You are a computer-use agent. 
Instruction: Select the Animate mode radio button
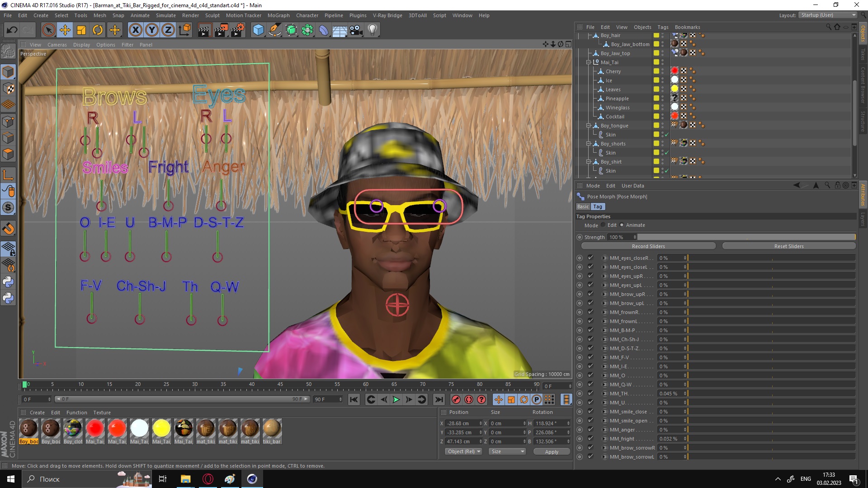pyautogui.click(x=622, y=225)
